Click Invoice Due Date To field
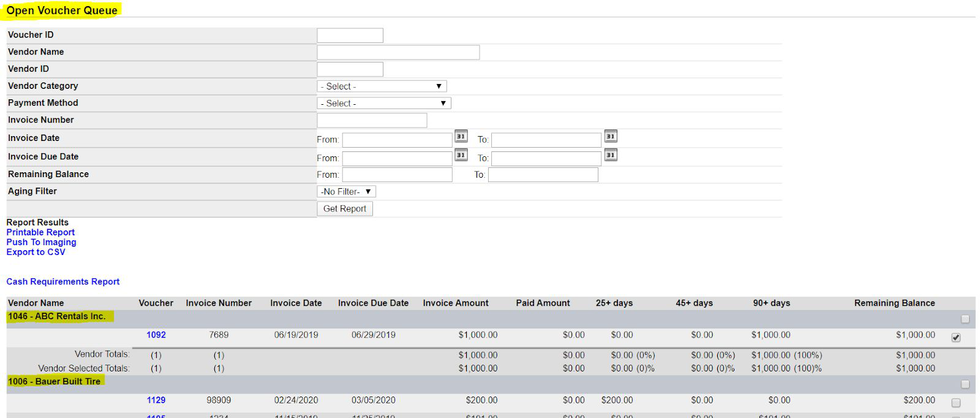Image resolution: width=980 pixels, height=418 pixels. 546,158
